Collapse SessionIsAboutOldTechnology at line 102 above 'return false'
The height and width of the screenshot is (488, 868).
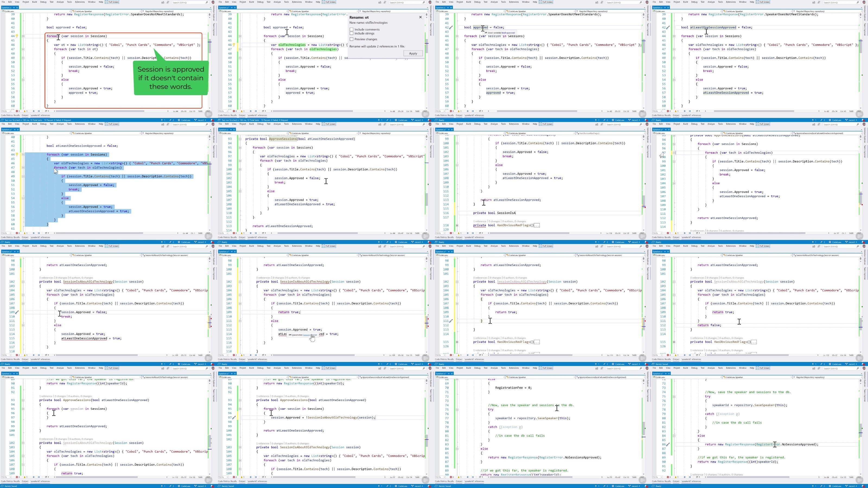click(x=674, y=282)
